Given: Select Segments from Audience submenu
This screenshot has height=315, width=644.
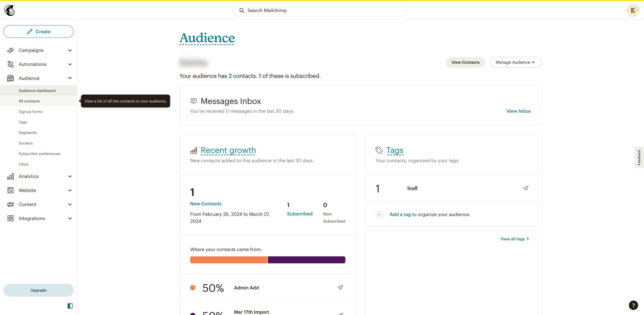Looking at the screenshot, I should pos(27,132).
